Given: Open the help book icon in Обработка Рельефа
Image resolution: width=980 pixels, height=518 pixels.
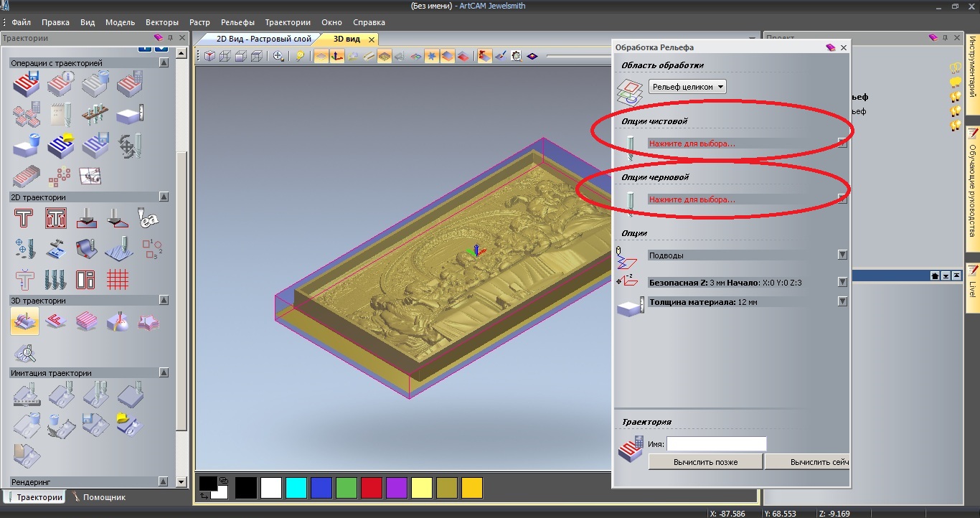Looking at the screenshot, I should coord(831,47).
